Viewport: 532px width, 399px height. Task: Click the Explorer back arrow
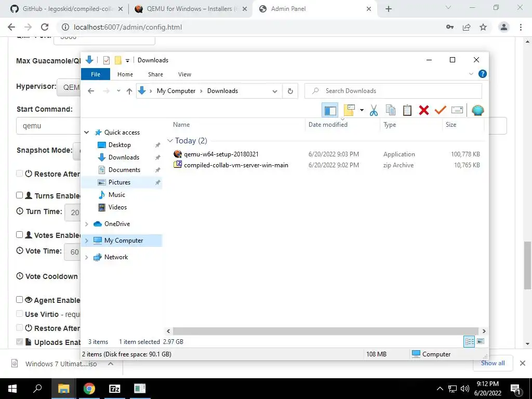[90, 91]
